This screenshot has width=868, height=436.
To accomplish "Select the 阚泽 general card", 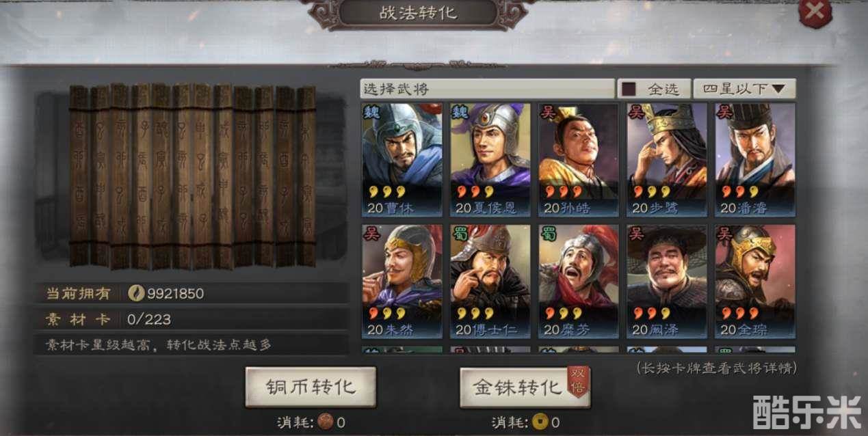I will pos(667,282).
